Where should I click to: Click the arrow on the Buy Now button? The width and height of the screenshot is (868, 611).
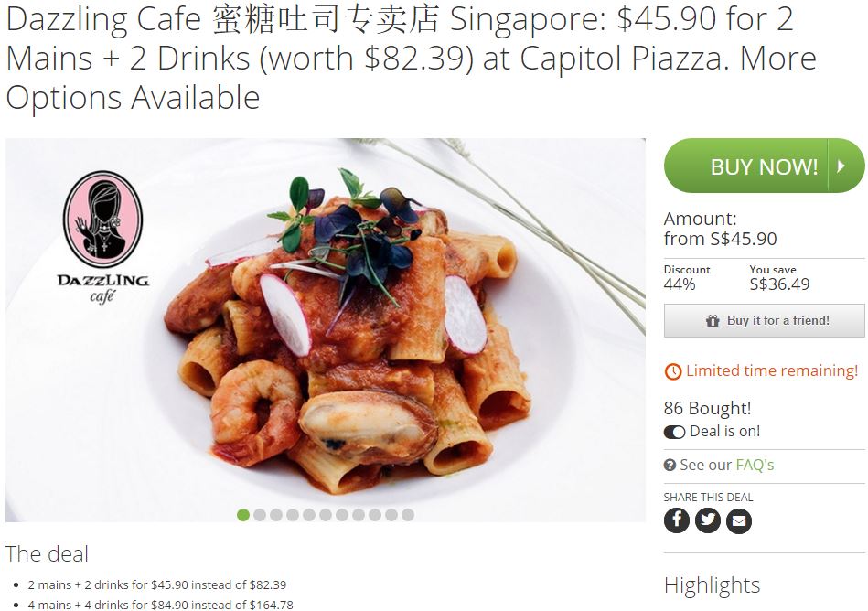[841, 166]
